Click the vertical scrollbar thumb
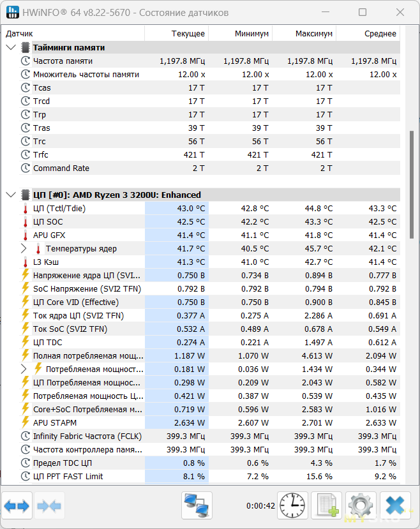This screenshot has width=420, height=529. tap(411, 184)
